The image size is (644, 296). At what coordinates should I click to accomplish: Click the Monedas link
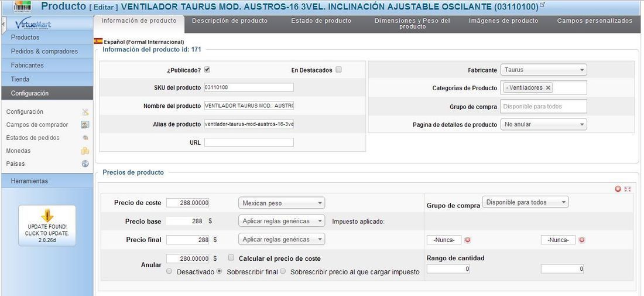click(x=18, y=151)
